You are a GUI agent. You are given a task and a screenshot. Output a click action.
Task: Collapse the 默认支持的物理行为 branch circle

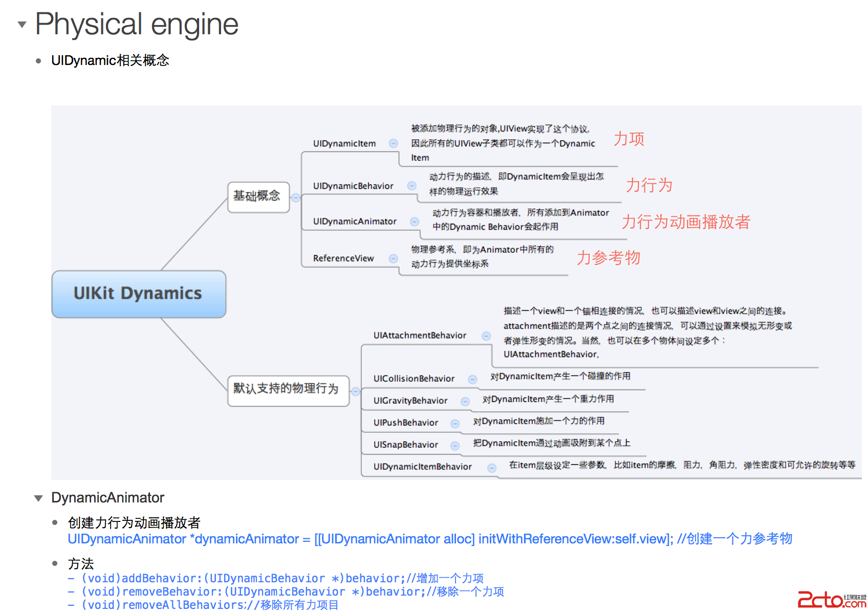[356, 391]
